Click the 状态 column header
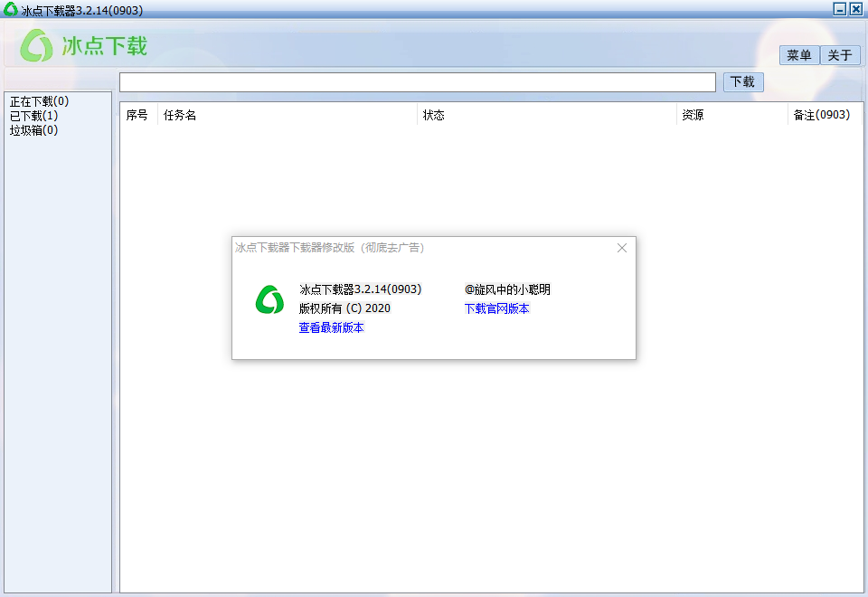868x597 pixels. 434,115
